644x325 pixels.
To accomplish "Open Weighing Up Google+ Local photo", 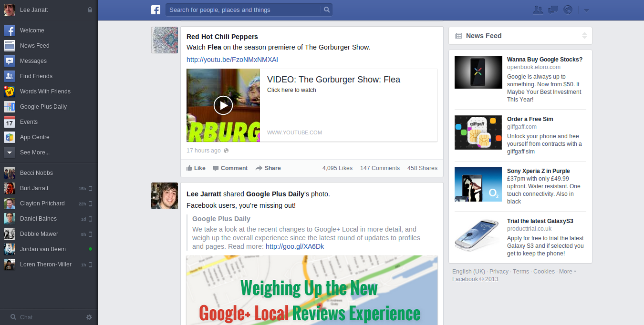I will [312, 290].
